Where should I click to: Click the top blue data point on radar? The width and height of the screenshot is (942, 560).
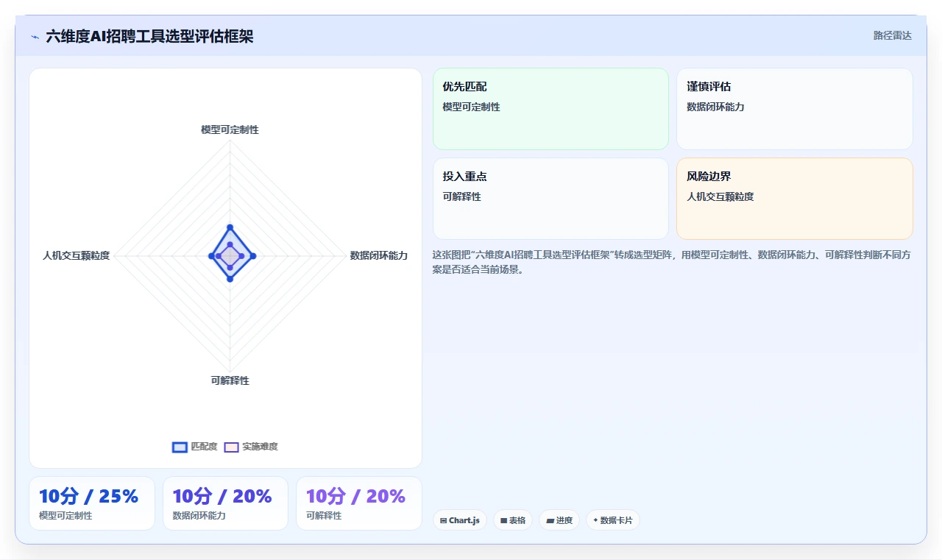pyautogui.click(x=230, y=227)
